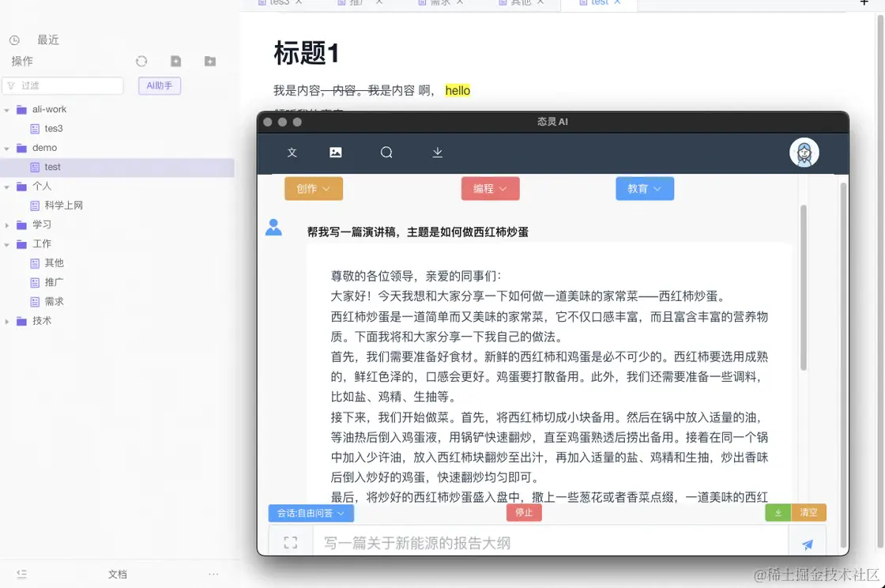This screenshot has width=885, height=588.
Task: Click the refresh icon in the left sidebar
Action: pyautogui.click(x=141, y=60)
